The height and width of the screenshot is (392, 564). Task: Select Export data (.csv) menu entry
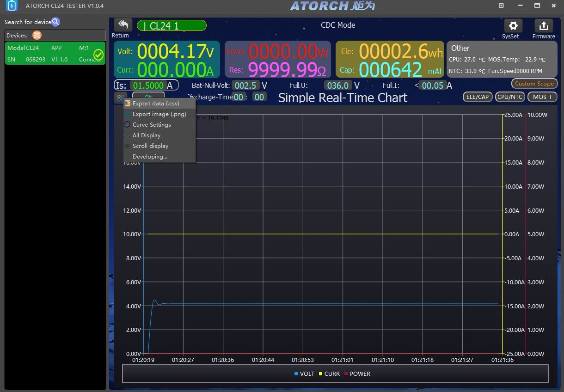pos(156,104)
